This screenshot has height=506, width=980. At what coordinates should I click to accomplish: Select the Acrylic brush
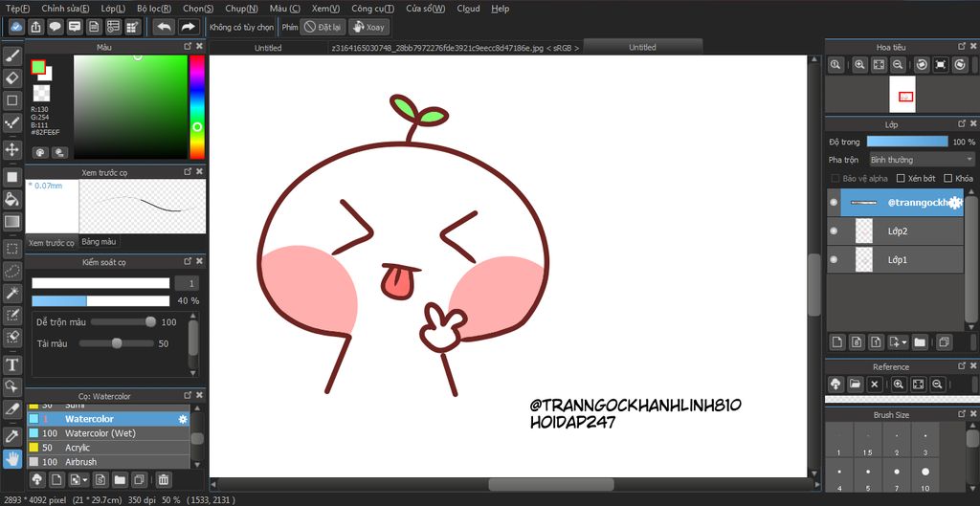(109, 448)
